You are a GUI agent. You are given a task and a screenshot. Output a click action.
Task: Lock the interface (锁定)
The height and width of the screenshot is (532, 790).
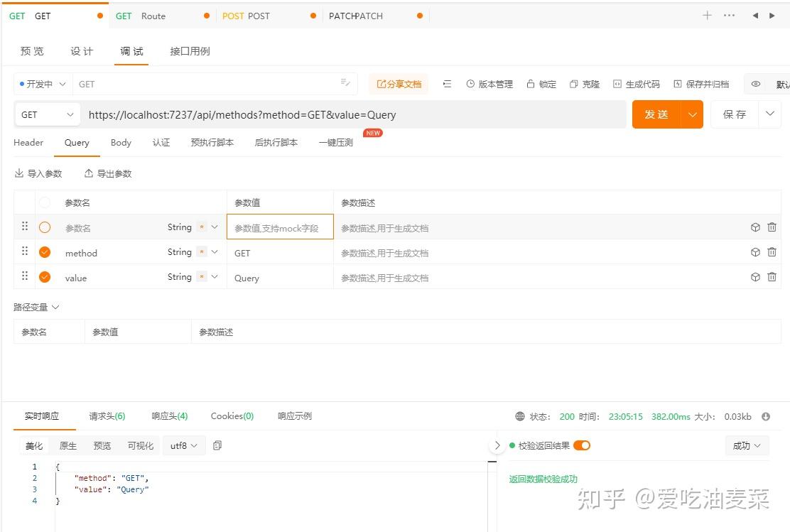coord(541,84)
